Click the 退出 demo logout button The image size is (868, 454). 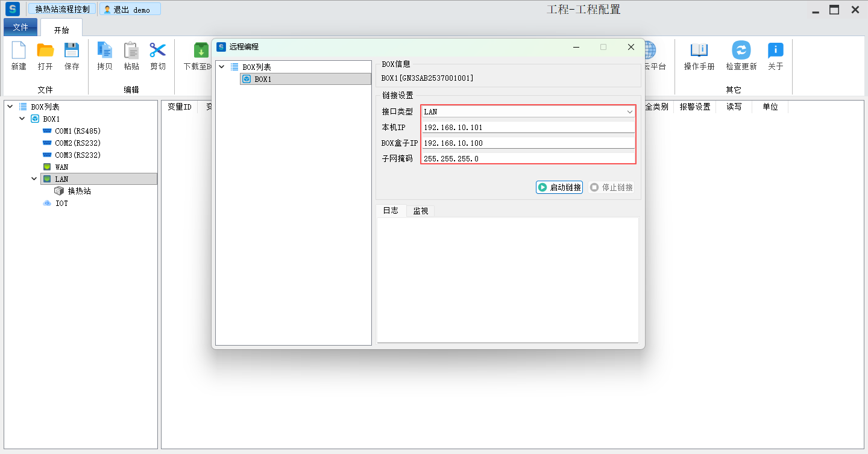(x=130, y=10)
